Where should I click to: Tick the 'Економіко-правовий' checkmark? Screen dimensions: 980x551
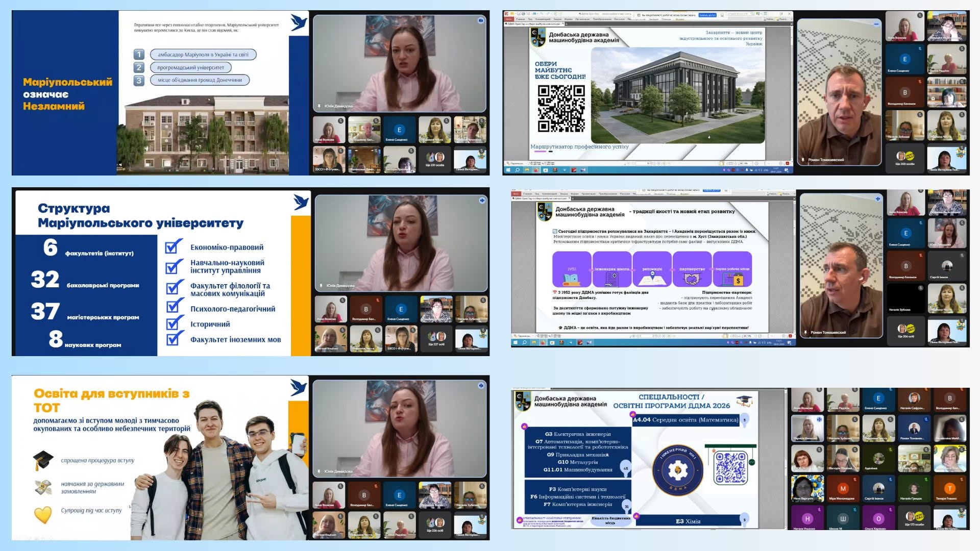click(174, 246)
